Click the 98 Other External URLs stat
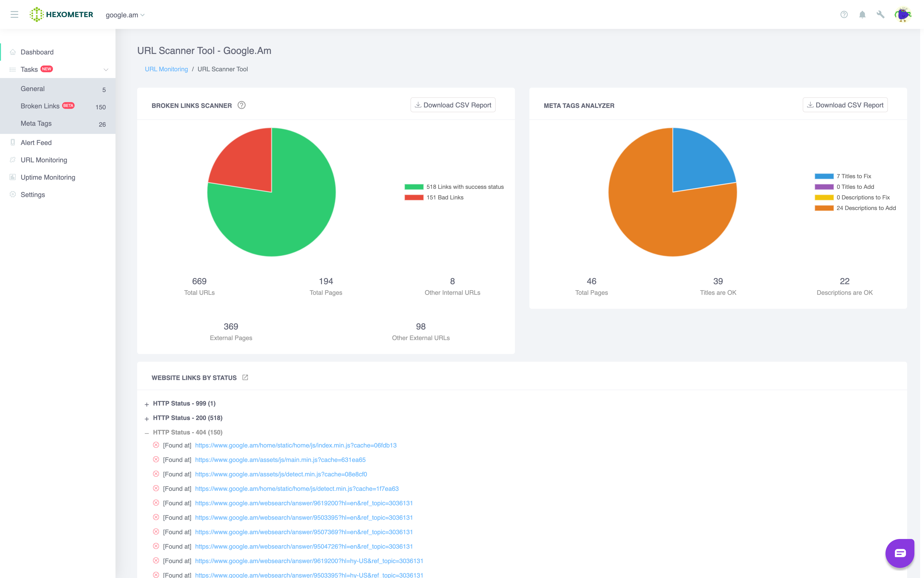This screenshot has width=924, height=578. tap(421, 331)
